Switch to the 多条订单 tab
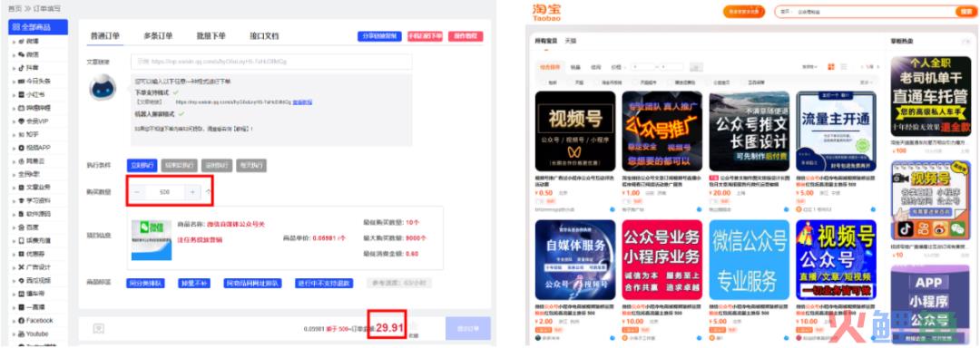 (158, 35)
